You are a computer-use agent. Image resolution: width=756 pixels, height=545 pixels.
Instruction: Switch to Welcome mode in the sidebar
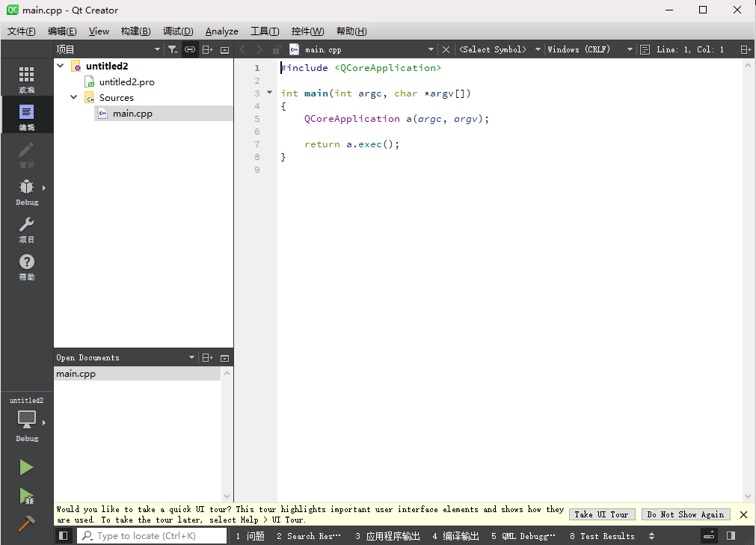point(26,79)
